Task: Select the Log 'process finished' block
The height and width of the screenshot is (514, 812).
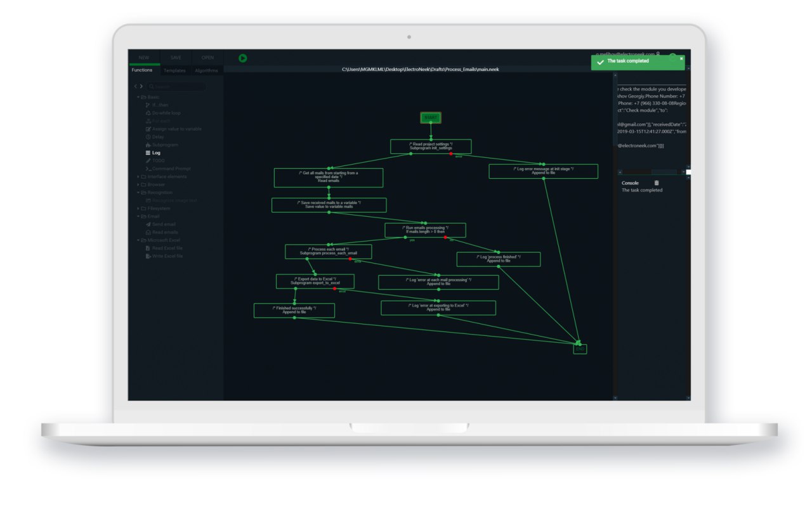Action: tap(499, 259)
